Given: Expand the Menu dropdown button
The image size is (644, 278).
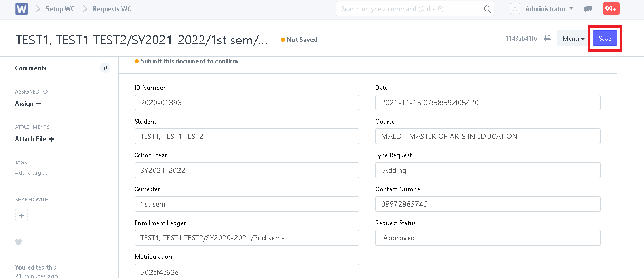Looking at the screenshot, I should point(573,39).
